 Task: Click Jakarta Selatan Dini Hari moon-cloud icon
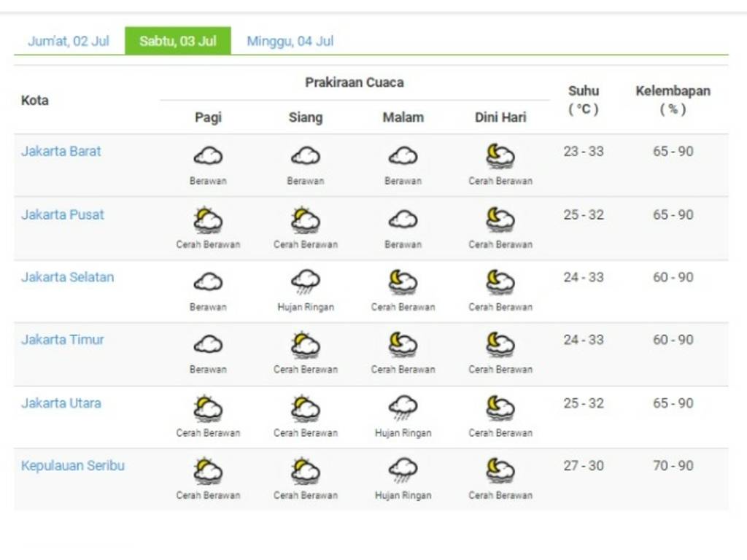[x=500, y=282]
